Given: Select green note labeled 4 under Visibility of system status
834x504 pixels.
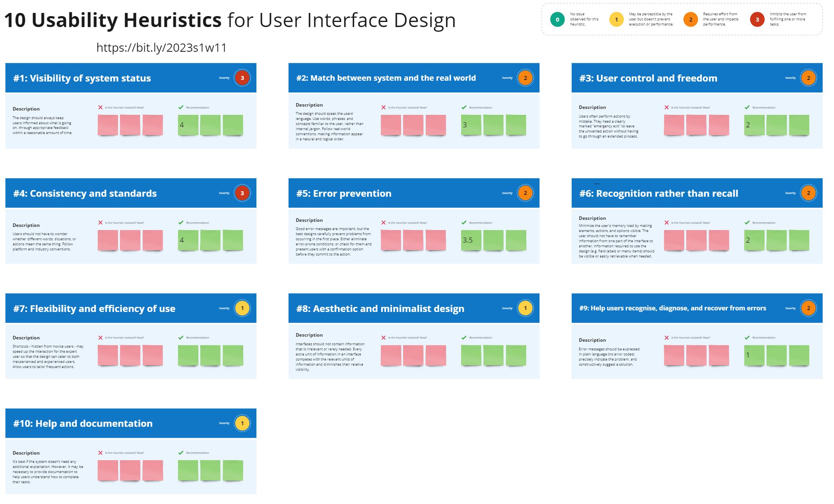Looking at the screenshot, I should pyautogui.click(x=188, y=125).
